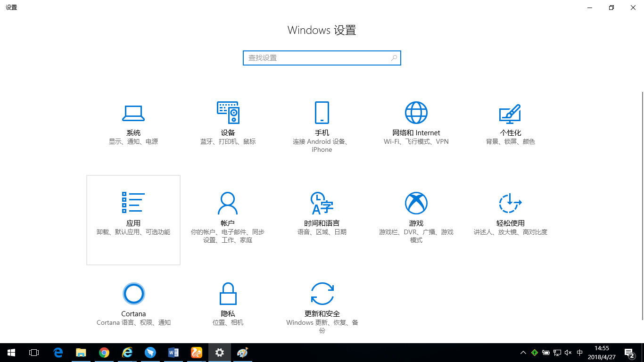Image resolution: width=644 pixels, height=362 pixels.
Task: Click the Settings gear taskbar button
Action: (220, 353)
